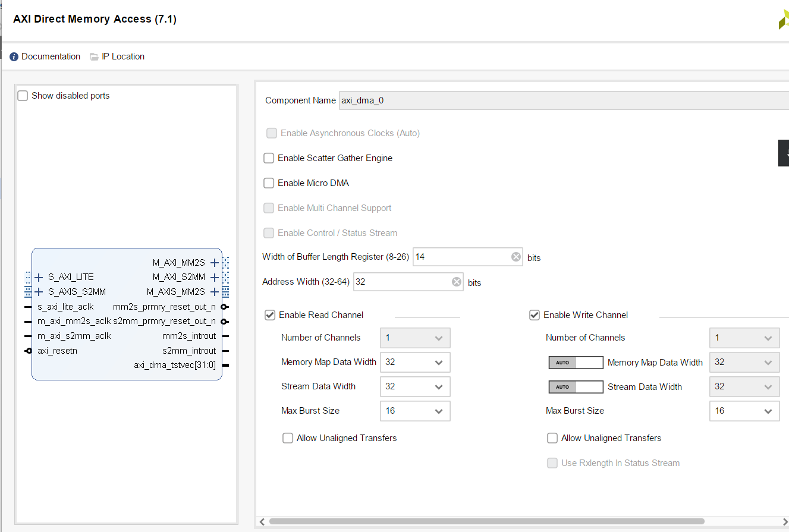Image resolution: width=789 pixels, height=532 pixels.
Task: Expand the M_AXI_MM2S port plus icon
Action: [x=215, y=262]
